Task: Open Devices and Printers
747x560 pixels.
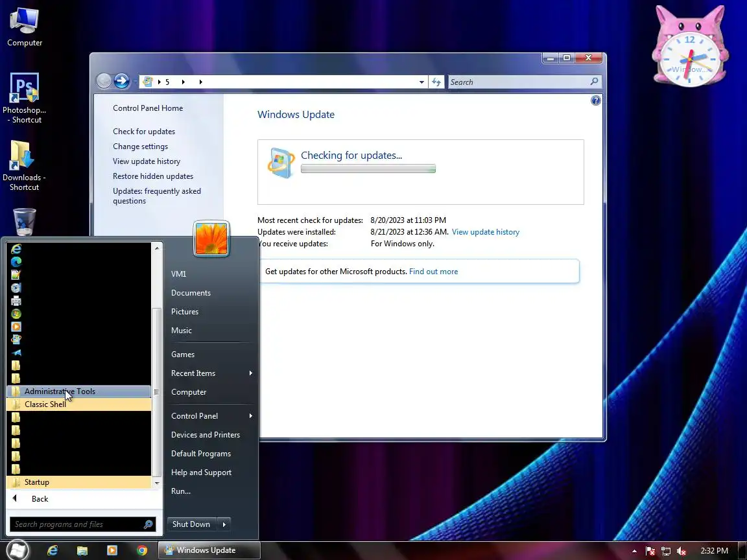Action: pos(206,435)
